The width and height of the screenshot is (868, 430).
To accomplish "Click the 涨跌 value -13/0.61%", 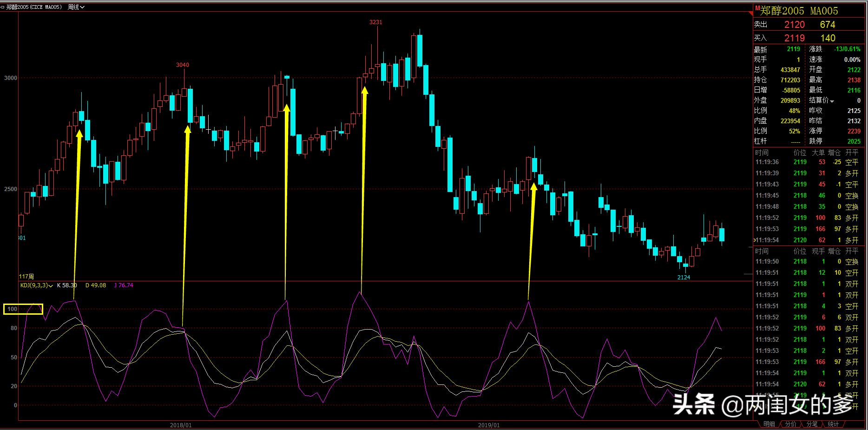I will (x=847, y=49).
